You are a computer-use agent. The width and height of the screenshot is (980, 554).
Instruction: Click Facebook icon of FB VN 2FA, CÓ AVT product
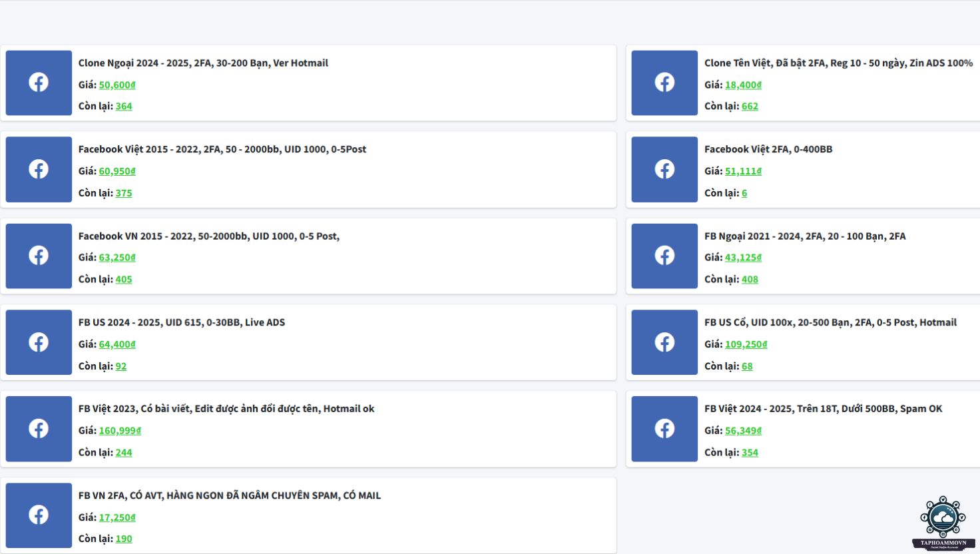point(39,515)
